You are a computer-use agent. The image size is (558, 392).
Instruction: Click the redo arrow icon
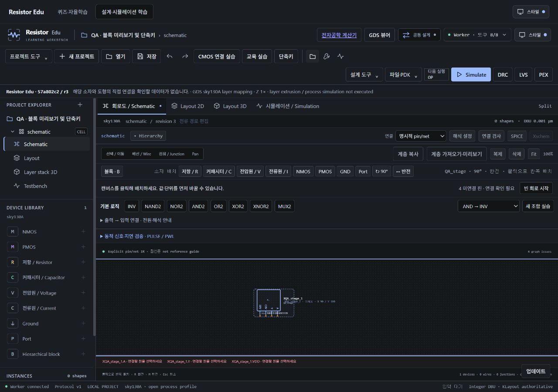click(185, 56)
